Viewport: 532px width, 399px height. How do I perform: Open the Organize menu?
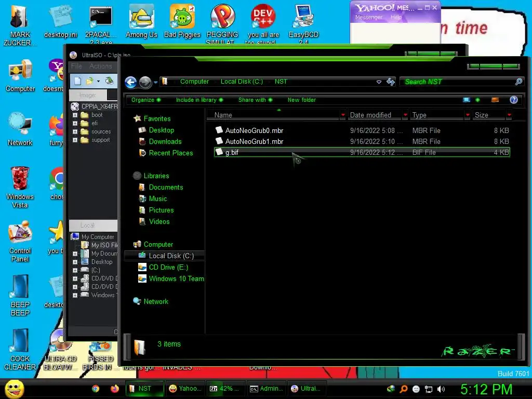point(146,100)
